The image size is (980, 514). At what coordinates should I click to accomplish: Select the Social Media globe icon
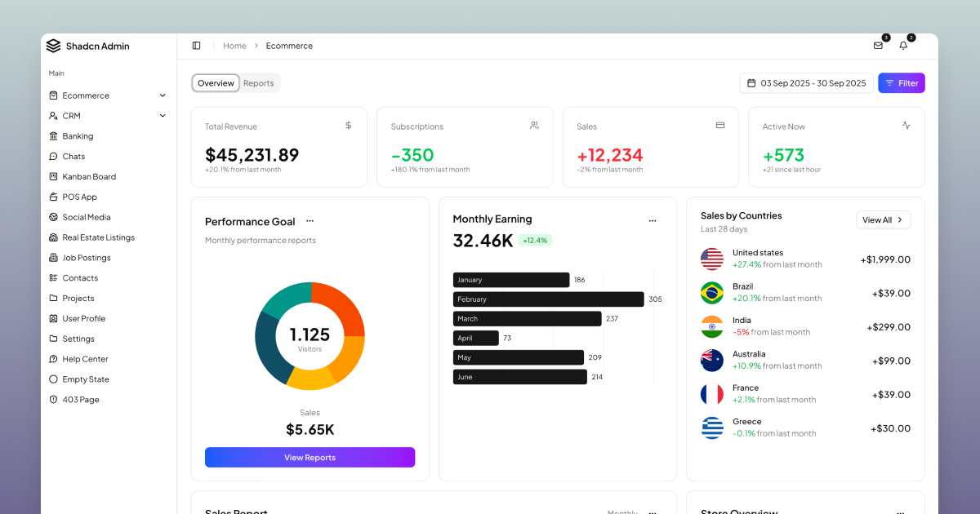(x=54, y=217)
